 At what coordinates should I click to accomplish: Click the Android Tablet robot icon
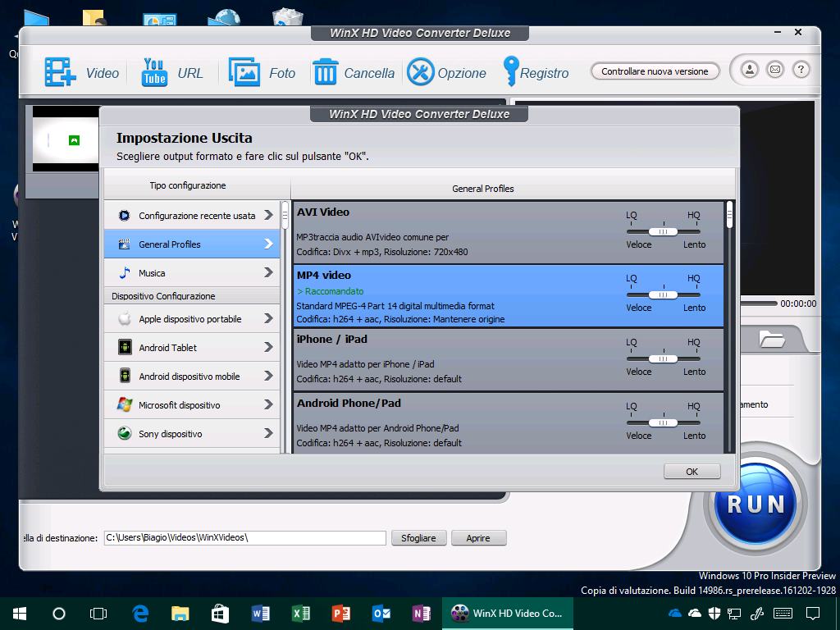coord(125,347)
